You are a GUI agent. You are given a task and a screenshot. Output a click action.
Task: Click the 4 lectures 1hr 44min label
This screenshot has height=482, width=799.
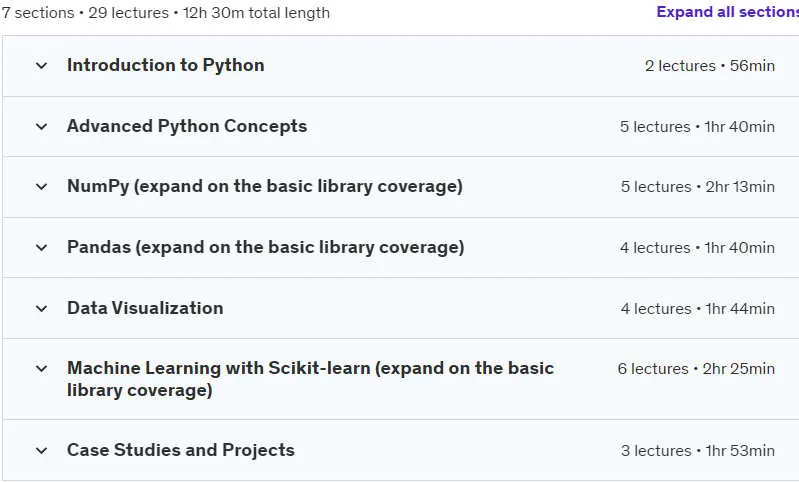point(698,309)
